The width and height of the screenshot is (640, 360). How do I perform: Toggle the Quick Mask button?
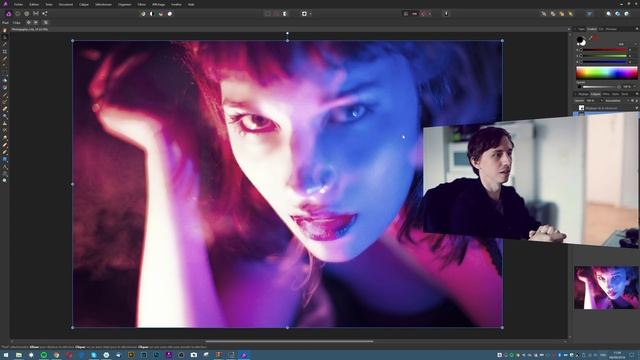coord(304,13)
